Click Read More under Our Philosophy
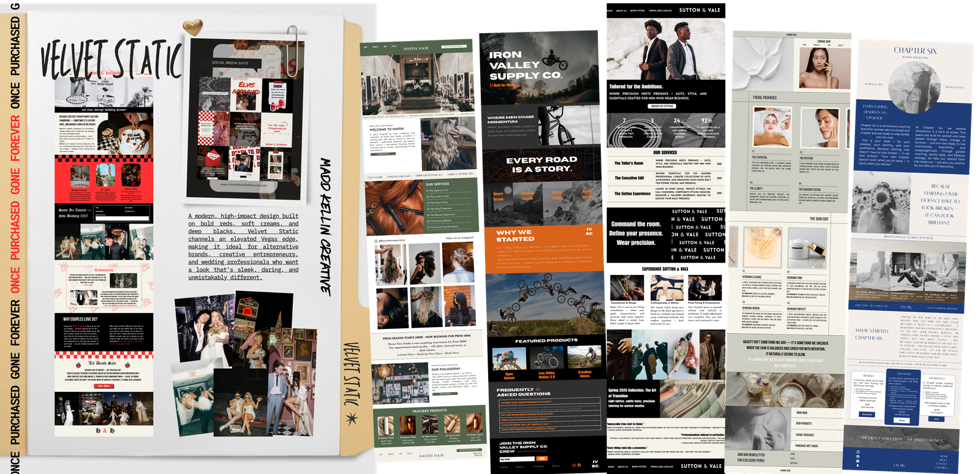The height and width of the screenshot is (474, 980). (445, 394)
